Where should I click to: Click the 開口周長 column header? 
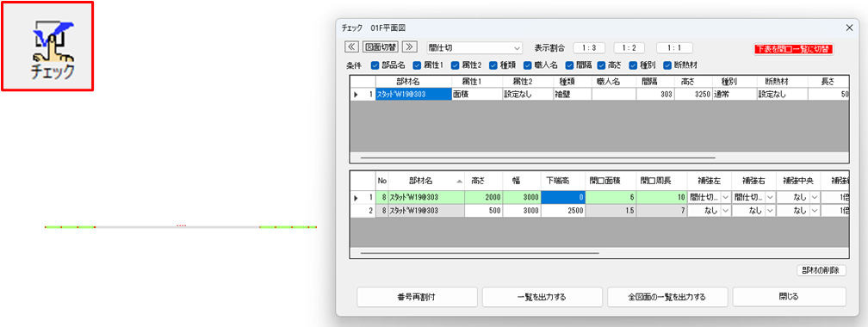[x=662, y=180]
